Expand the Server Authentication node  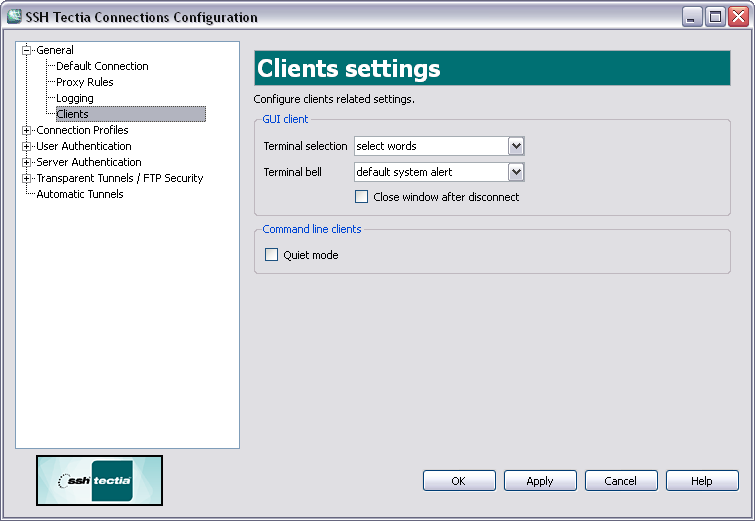coord(26,162)
